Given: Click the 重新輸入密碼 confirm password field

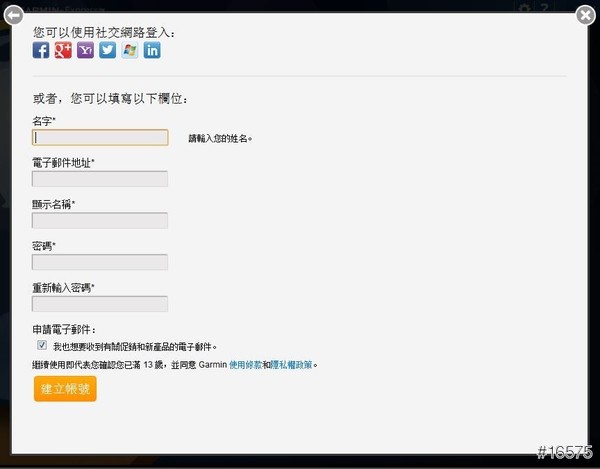Looking at the screenshot, I should point(100,304).
